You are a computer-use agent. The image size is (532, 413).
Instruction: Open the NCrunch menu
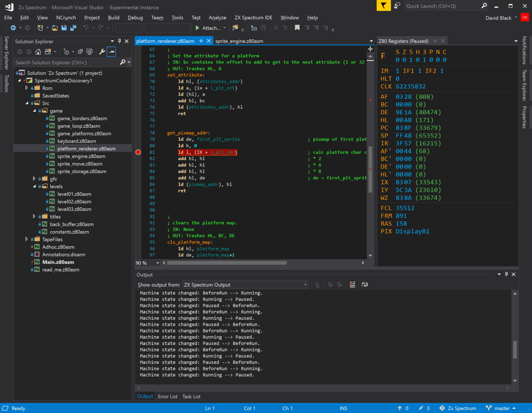(66, 18)
